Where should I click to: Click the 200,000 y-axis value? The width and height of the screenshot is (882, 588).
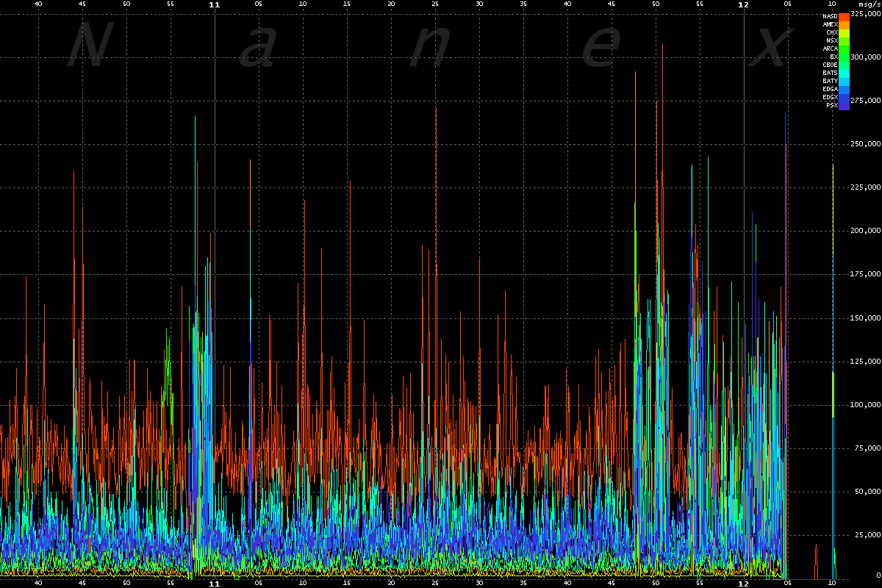pyautogui.click(x=865, y=232)
